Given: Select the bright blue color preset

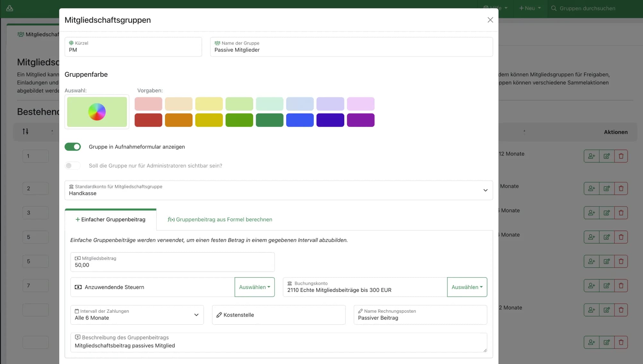Looking at the screenshot, I should click(300, 120).
